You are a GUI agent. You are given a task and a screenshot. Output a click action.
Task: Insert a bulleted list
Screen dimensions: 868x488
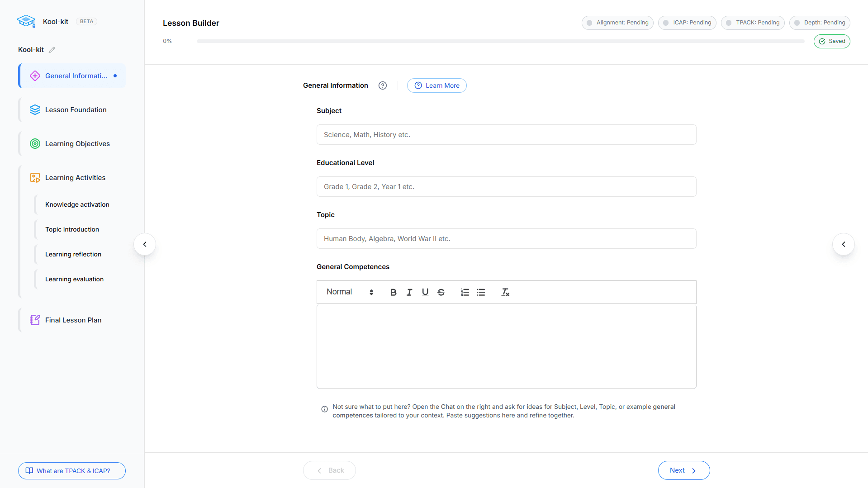click(481, 292)
